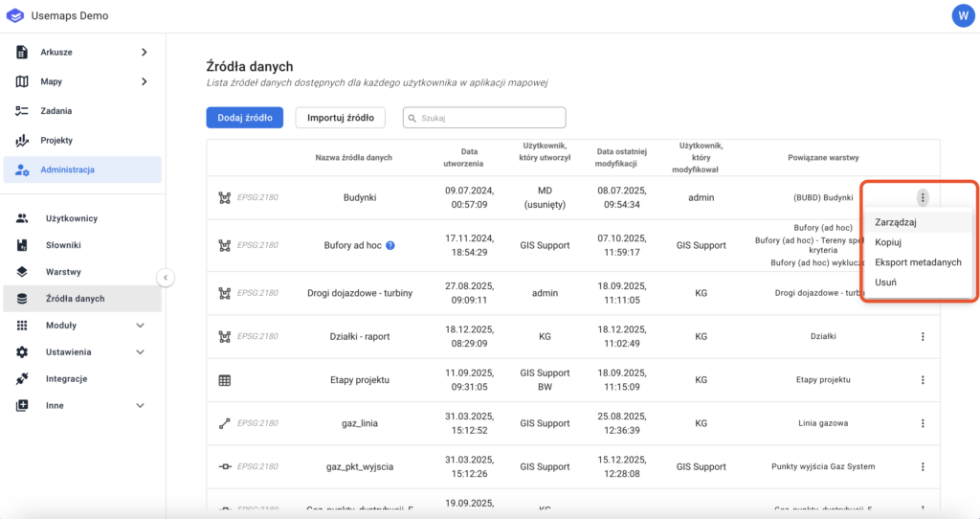
Task: Click the Szukaj search field
Action: pos(484,118)
